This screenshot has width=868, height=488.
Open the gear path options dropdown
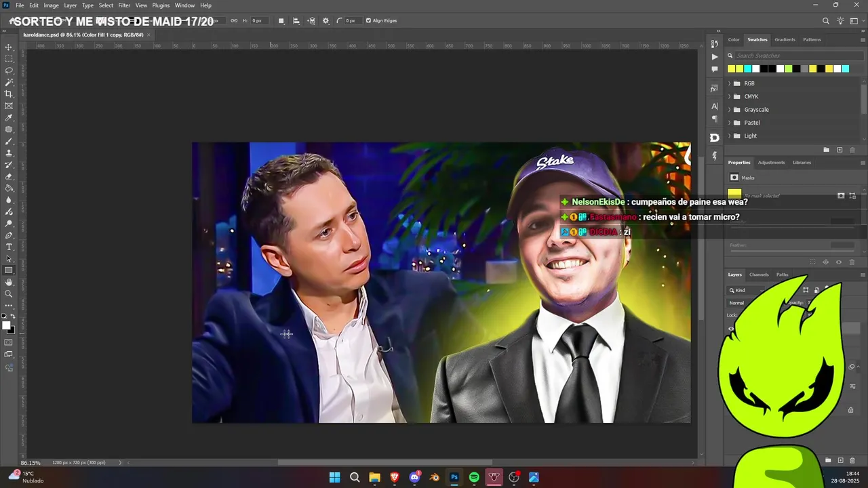coord(325,20)
